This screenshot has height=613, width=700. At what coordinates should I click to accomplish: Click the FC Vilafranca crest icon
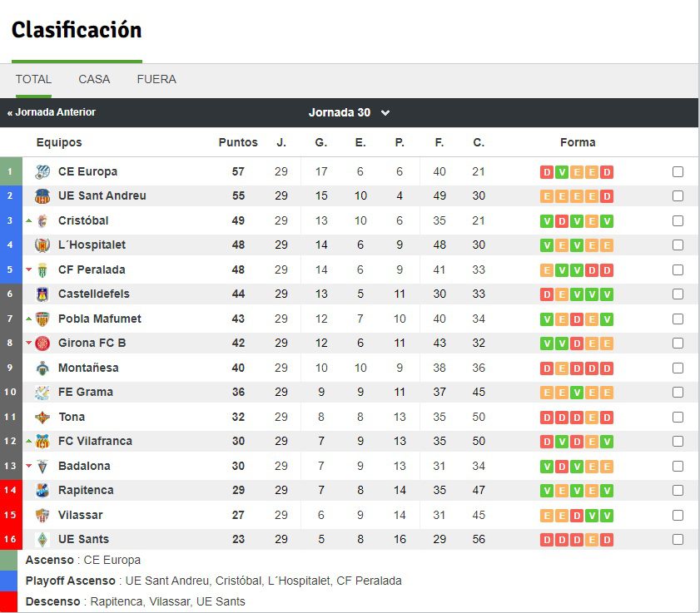(42, 441)
